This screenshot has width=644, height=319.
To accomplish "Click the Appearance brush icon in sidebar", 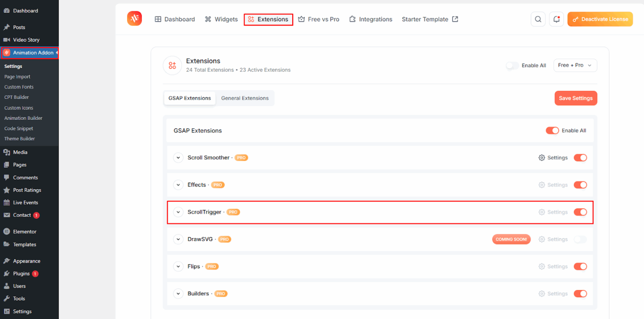I will point(7,261).
